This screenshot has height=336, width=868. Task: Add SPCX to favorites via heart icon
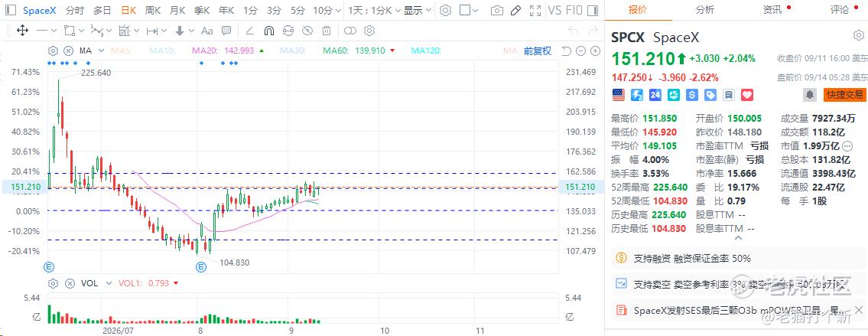tap(747, 95)
